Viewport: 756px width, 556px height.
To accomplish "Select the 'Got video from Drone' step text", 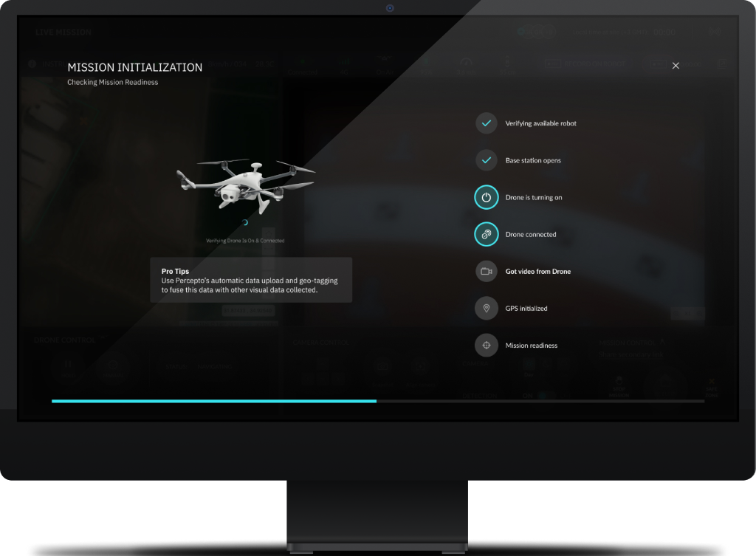I will (537, 272).
